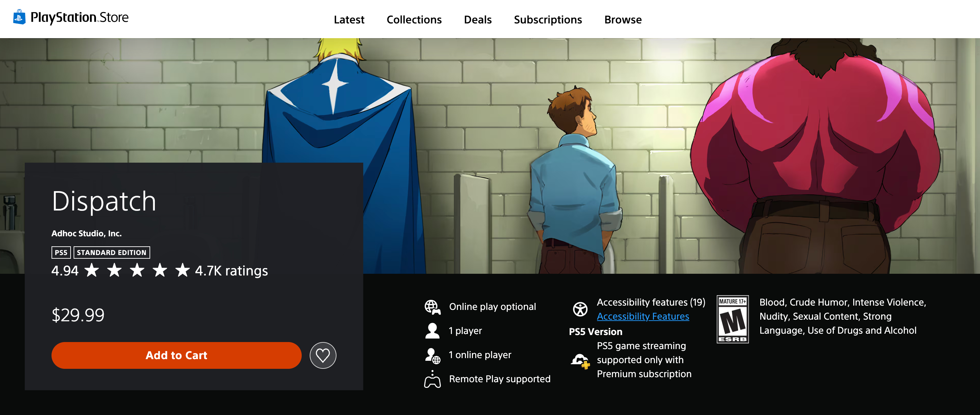Click the online play globe icon
Screen dimensions: 980x415
click(432, 307)
